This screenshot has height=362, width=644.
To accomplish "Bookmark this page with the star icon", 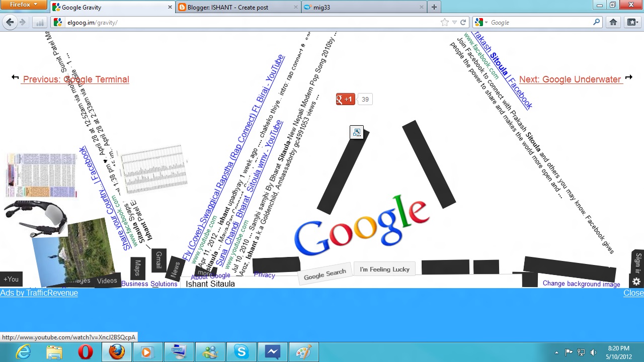I will pos(444,22).
